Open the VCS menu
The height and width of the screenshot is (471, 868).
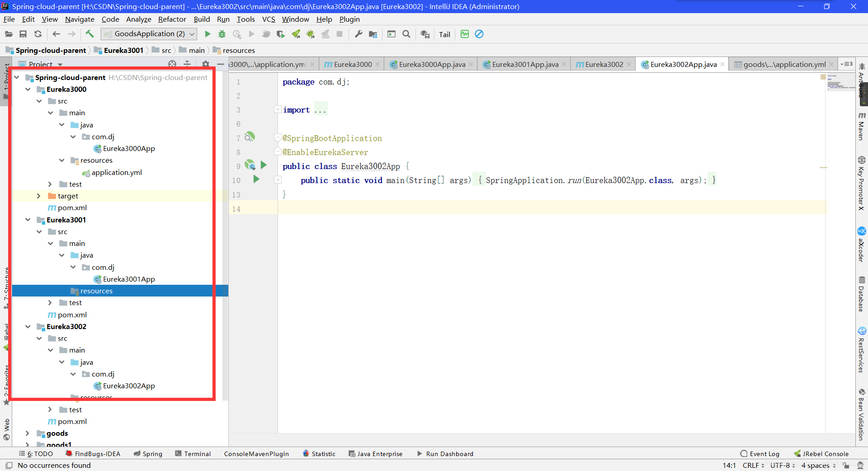269,19
